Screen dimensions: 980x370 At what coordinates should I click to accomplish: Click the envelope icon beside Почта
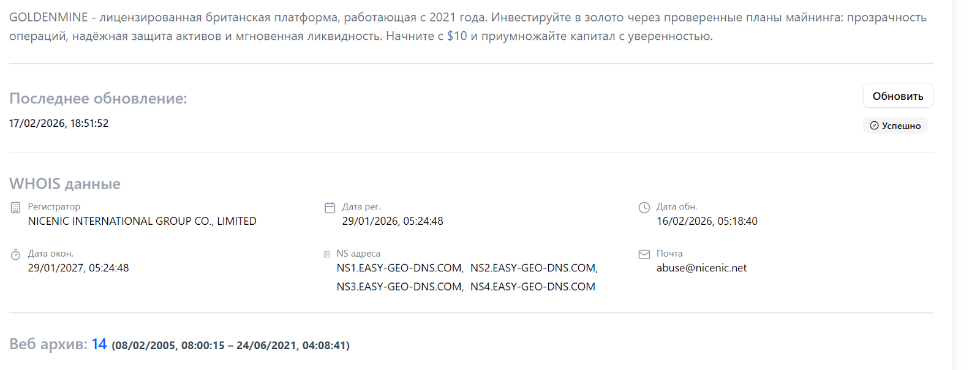point(644,254)
